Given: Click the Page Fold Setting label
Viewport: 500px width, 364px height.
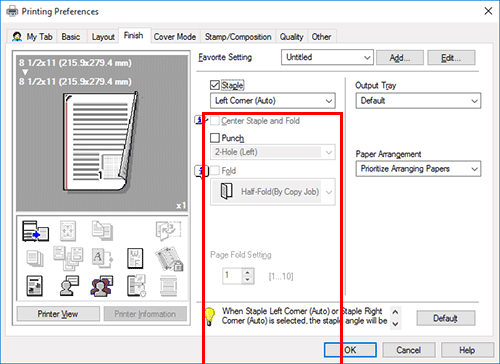Looking at the screenshot, I should coord(241,255).
